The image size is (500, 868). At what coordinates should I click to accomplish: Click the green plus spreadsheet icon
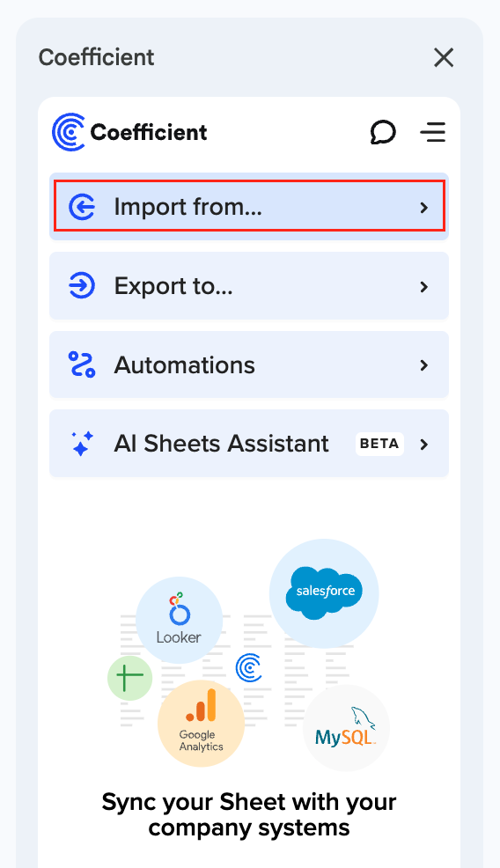(x=129, y=678)
